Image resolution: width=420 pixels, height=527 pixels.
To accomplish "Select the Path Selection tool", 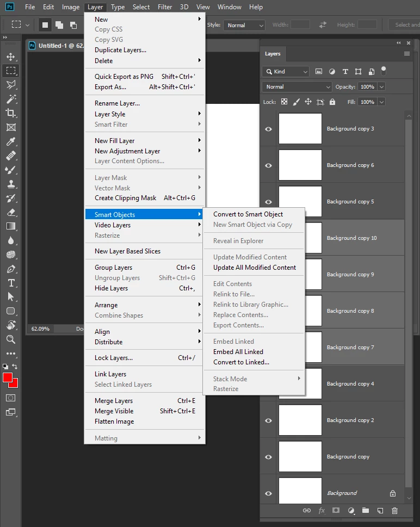I will [x=11, y=297].
